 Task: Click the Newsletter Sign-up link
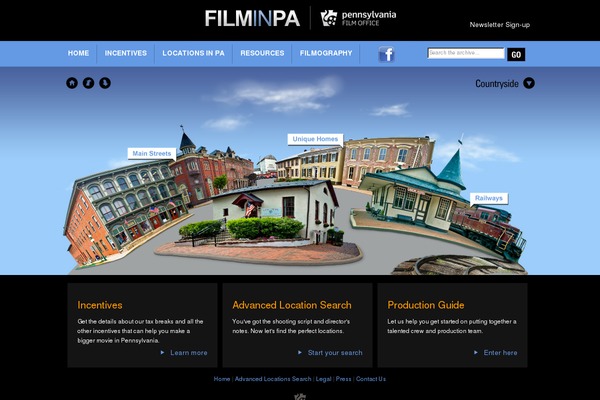pyautogui.click(x=500, y=25)
